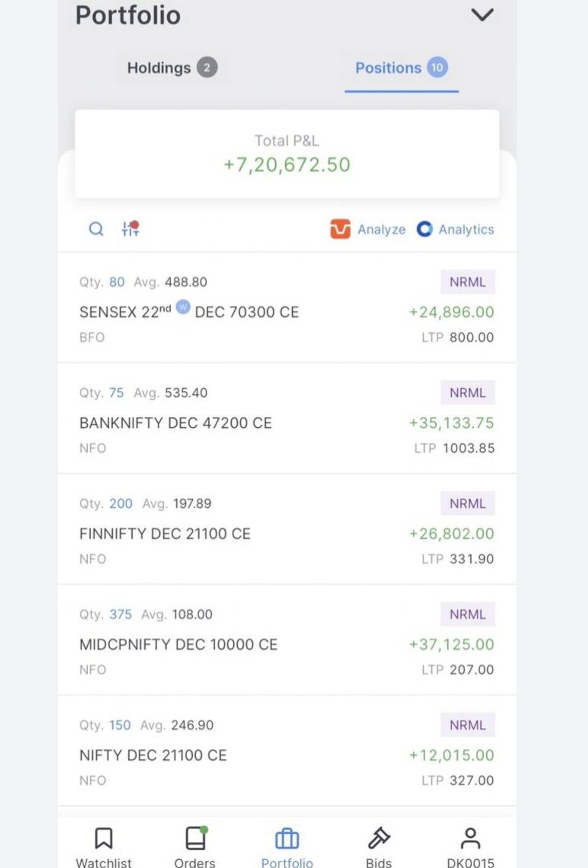
Task: Open Watchlist bookmark icon
Action: 104,838
